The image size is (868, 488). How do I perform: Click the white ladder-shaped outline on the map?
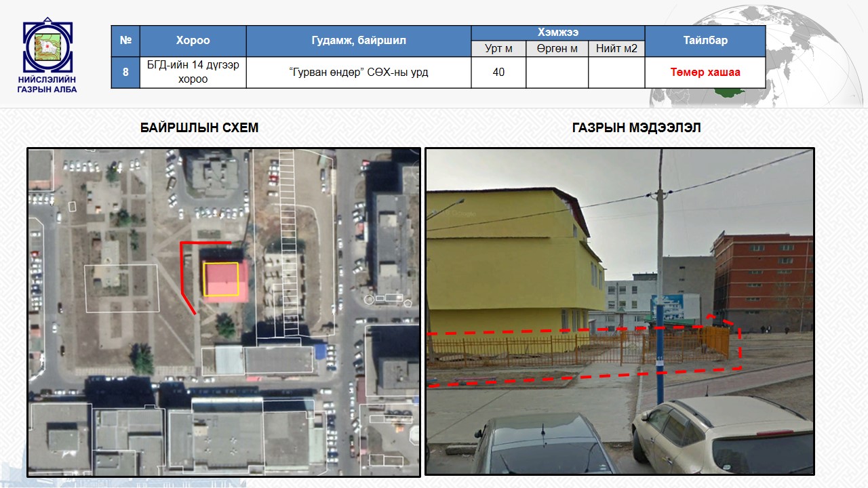coord(289,244)
